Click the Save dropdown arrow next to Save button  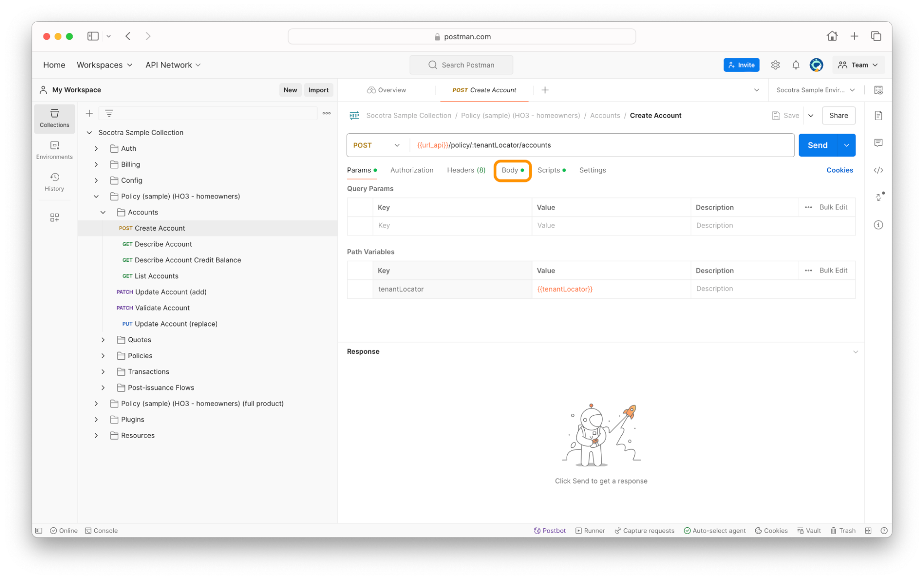click(x=810, y=115)
